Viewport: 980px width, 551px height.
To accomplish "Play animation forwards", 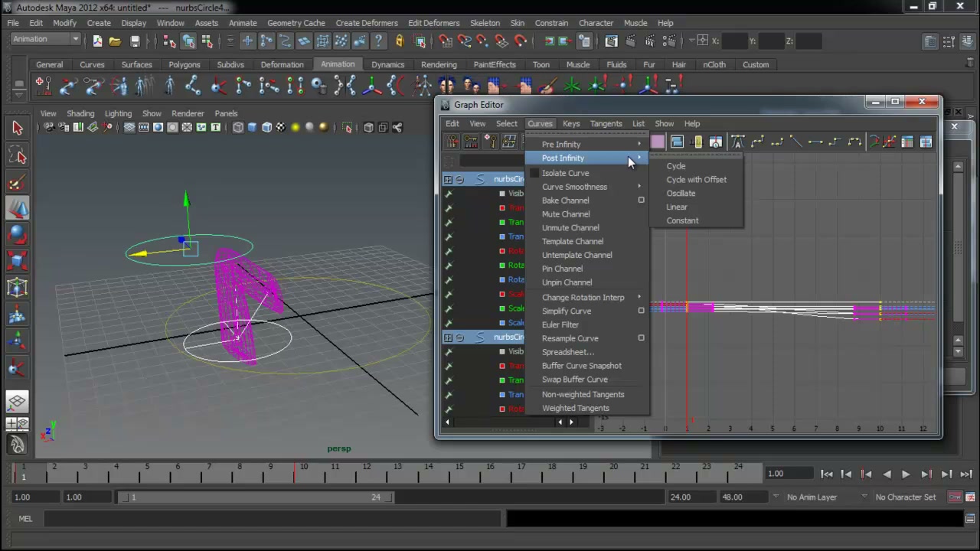I will pyautogui.click(x=906, y=475).
